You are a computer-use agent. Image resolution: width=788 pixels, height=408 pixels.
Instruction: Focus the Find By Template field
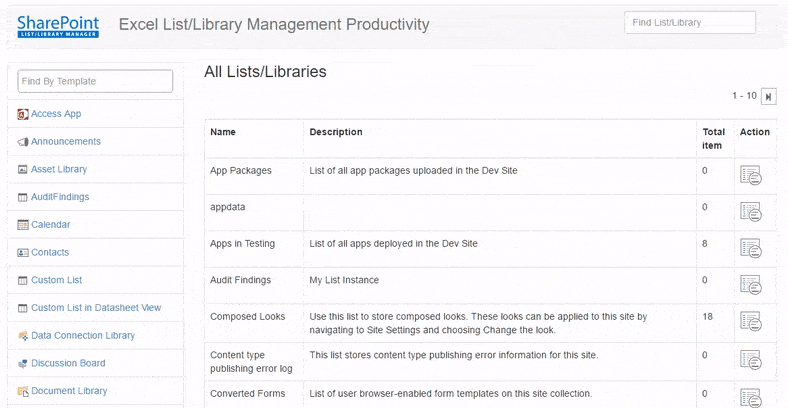pyautogui.click(x=95, y=81)
